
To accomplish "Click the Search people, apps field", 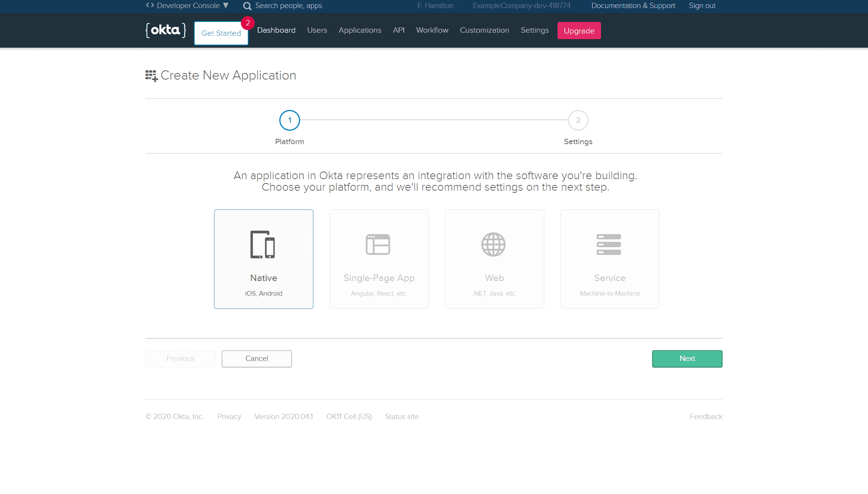I will 289,6.
